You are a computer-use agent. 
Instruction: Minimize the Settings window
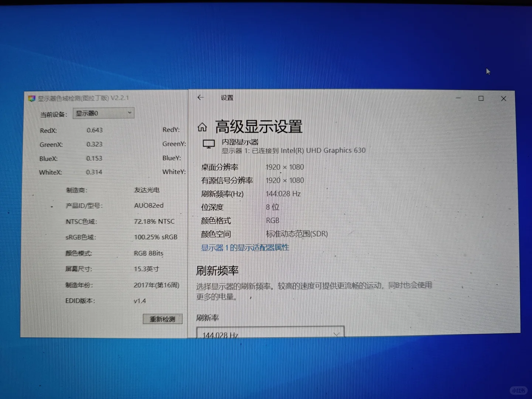click(x=458, y=98)
